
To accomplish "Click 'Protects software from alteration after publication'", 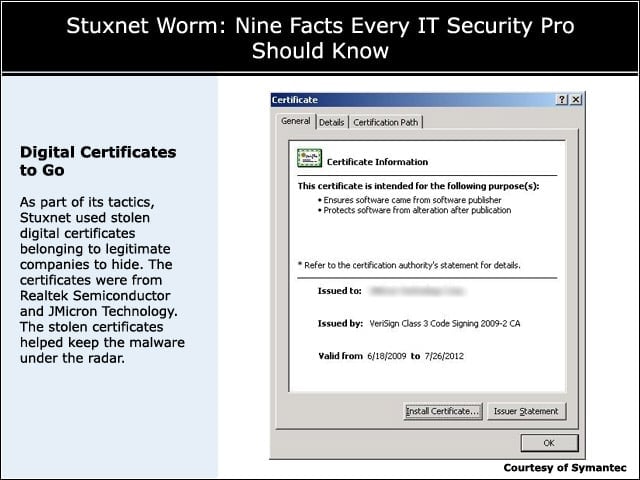I will click(x=417, y=210).
